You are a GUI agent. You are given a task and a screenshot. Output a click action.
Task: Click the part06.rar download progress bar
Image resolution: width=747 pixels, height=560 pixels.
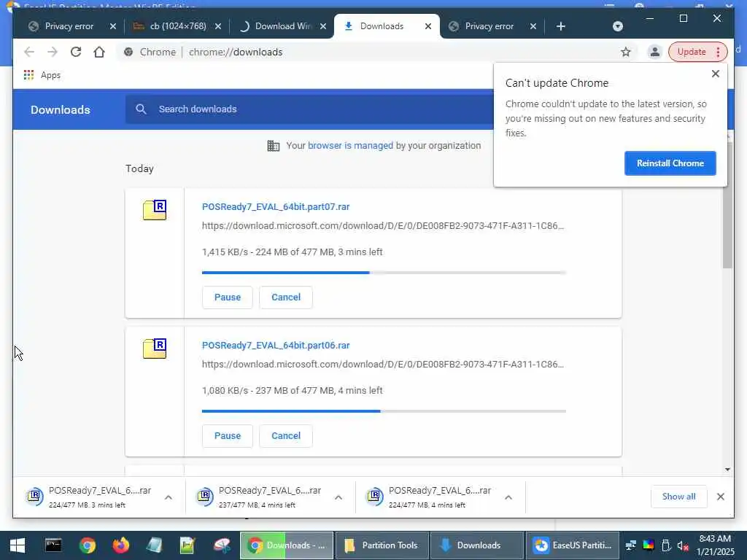pos(384,411)
